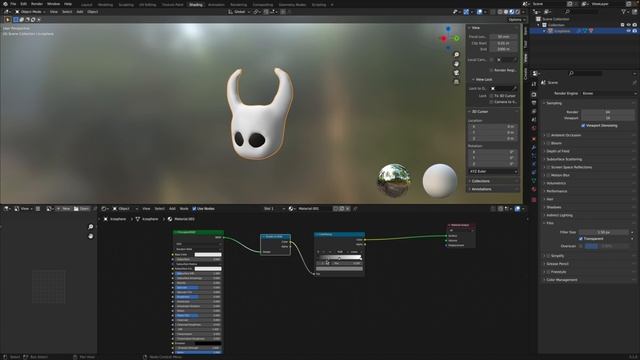Screen dimensions: 640x360
Task: Switch to the Geometry Nodes workspace tab
Action: 292,5
